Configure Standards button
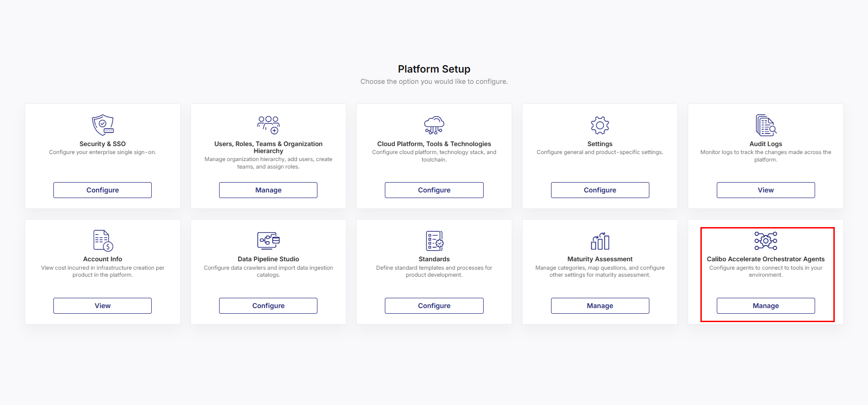Image resolution: width=868 pixels, height=405 pixels. tap(434, 306)
